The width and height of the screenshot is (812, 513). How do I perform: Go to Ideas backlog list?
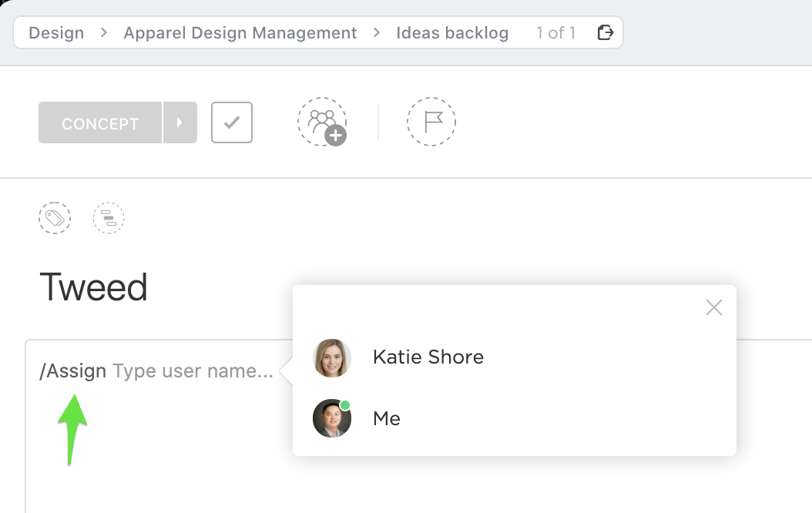452,32
